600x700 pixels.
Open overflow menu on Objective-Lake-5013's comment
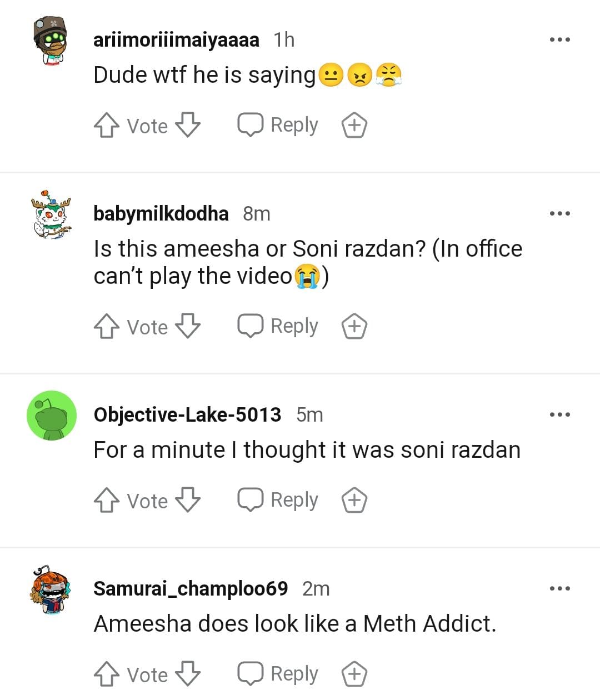(559, 414)
